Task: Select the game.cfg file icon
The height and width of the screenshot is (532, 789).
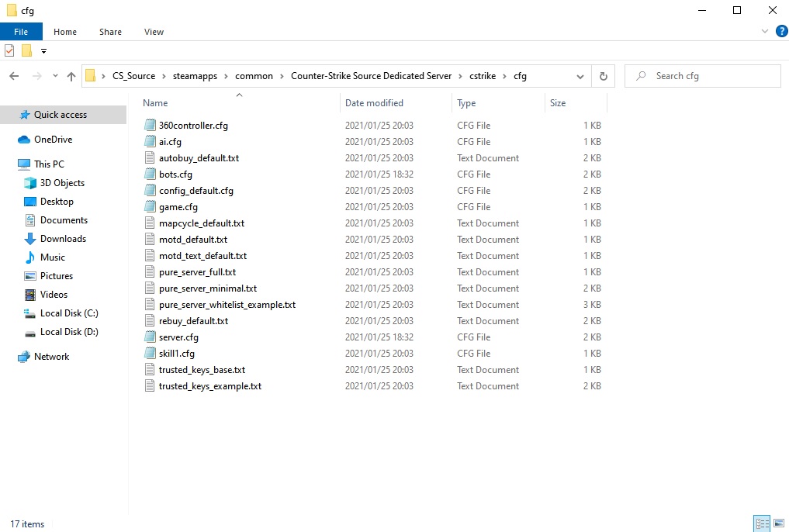Action: coord(150,206)
